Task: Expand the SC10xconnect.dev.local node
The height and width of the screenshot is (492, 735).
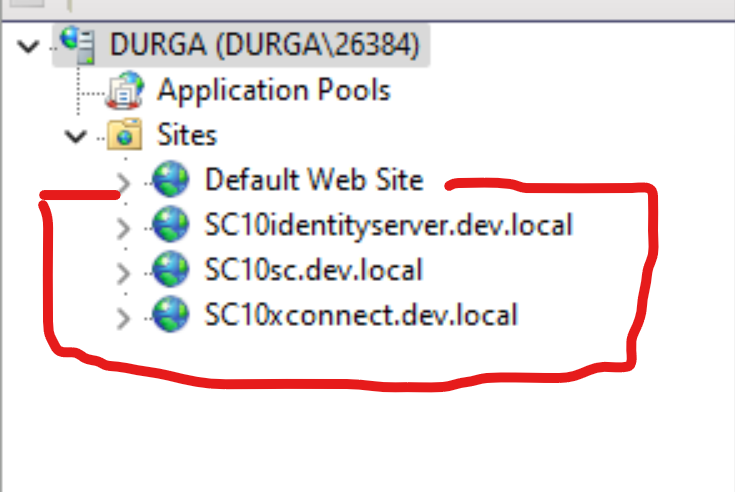Action: 123,318
